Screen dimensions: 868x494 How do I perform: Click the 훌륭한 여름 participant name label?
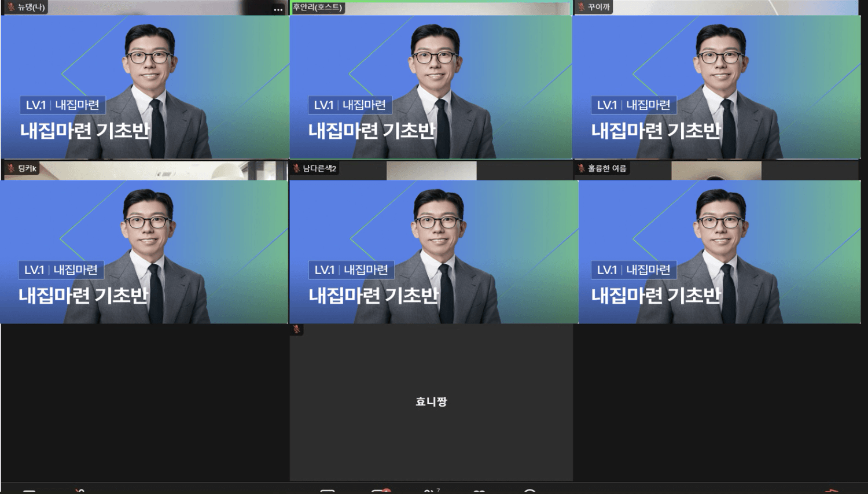click(607, 168)
